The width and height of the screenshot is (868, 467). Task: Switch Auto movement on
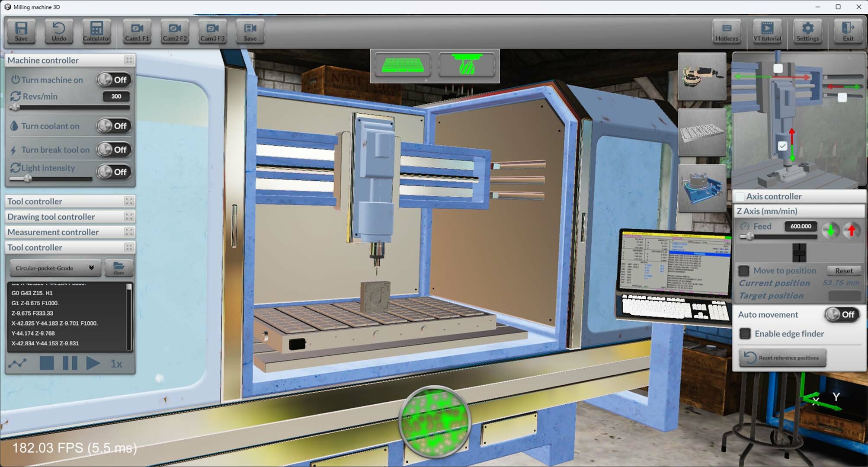click(x=841, y=314)
